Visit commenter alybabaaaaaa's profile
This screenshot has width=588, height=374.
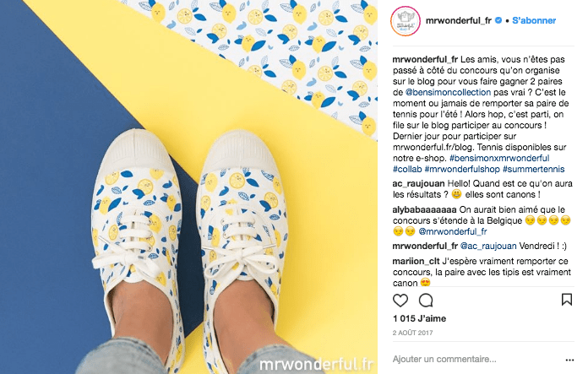pyautogui.click(x=424, y=209)
